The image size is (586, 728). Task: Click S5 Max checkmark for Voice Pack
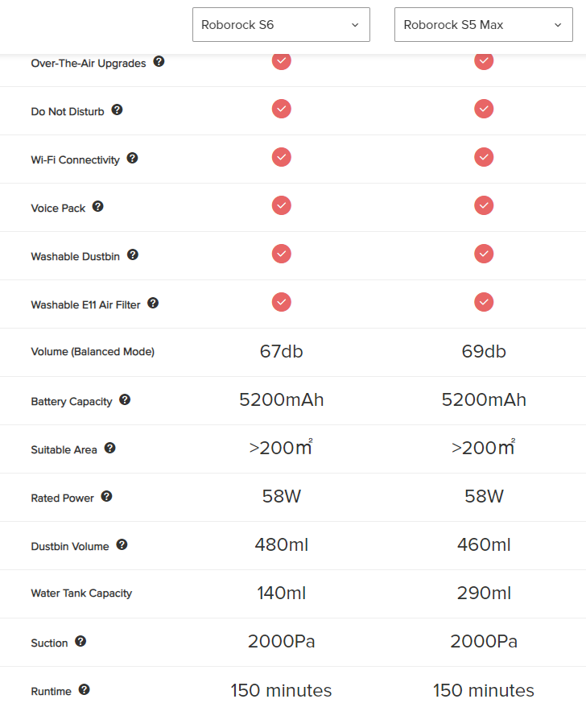click(x=484, y=205)
